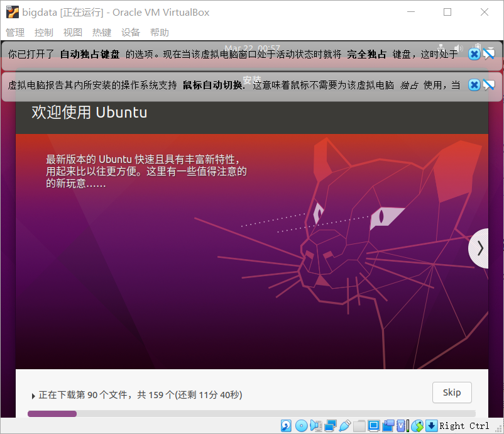Close the bigdata VirtualBox window

[485, 12]
